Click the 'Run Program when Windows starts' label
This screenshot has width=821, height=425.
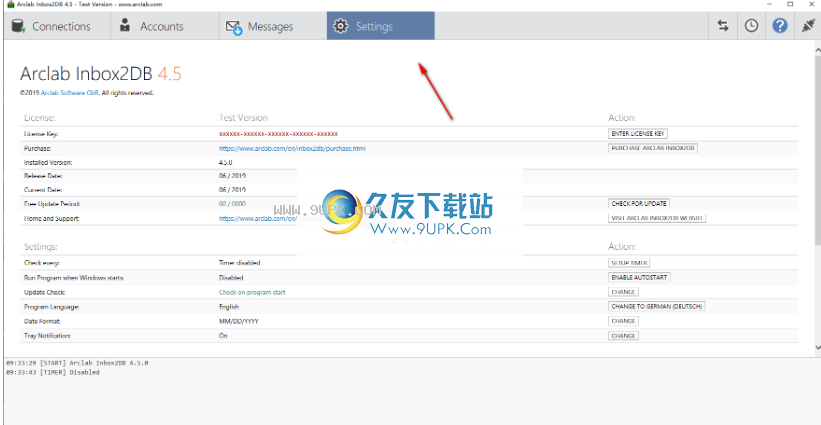pos(74,277)
